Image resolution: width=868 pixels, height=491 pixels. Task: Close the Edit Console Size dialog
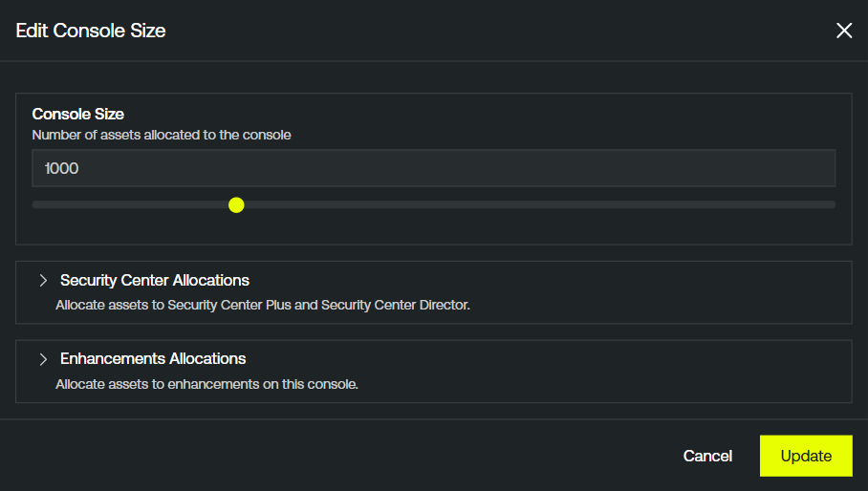[844, 31]
